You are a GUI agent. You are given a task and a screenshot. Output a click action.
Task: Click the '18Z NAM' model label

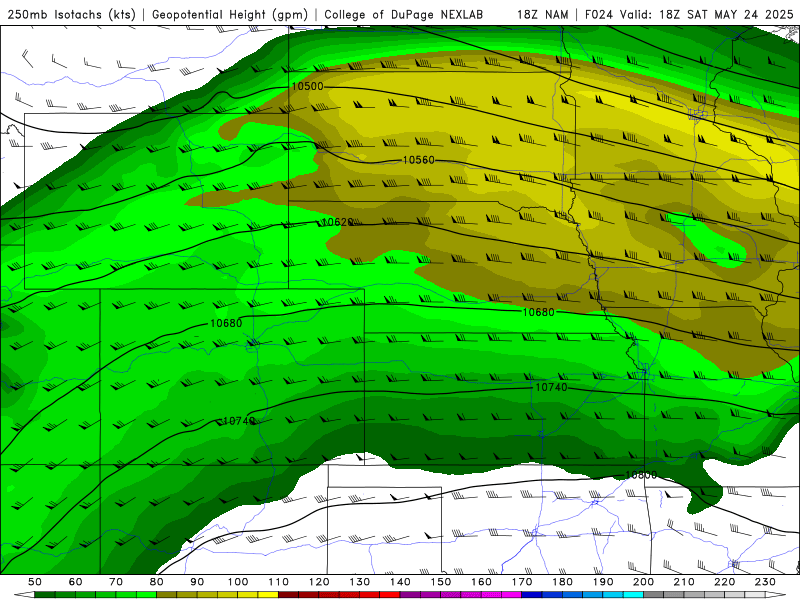pos(542,14)
